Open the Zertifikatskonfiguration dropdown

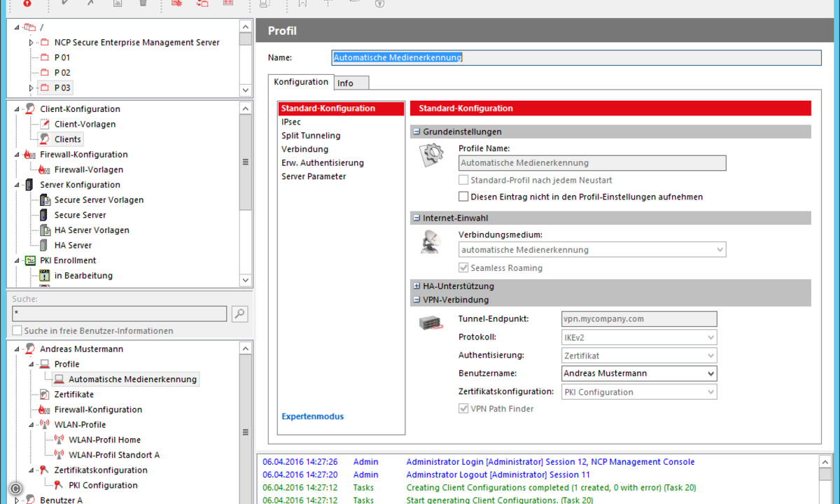pyautogui.click(x=710, y=392)
